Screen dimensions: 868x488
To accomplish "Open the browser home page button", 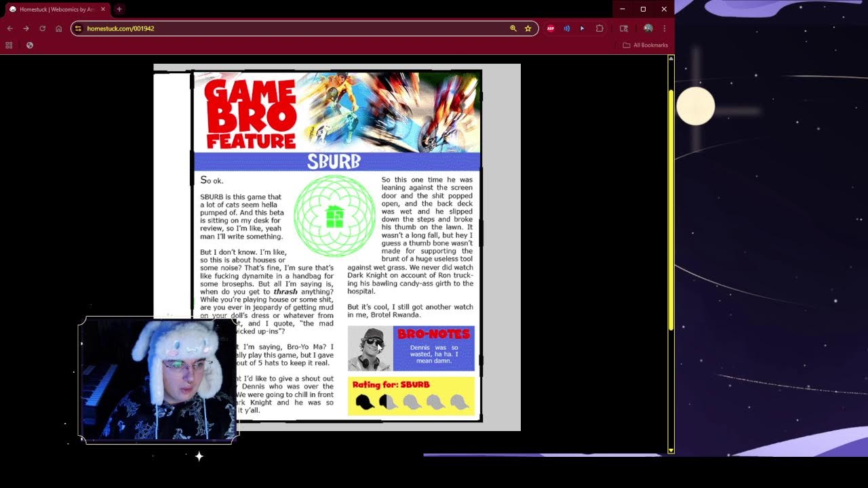I will pos(59,28).
